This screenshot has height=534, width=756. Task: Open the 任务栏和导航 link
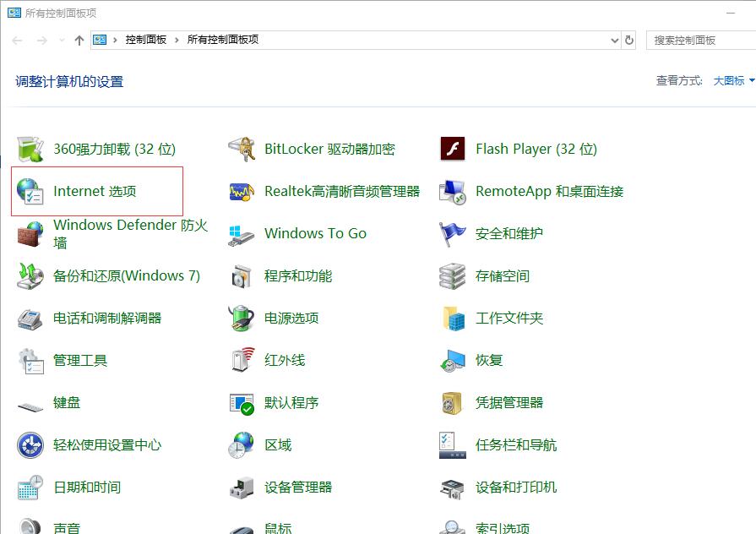coord(516,445)
